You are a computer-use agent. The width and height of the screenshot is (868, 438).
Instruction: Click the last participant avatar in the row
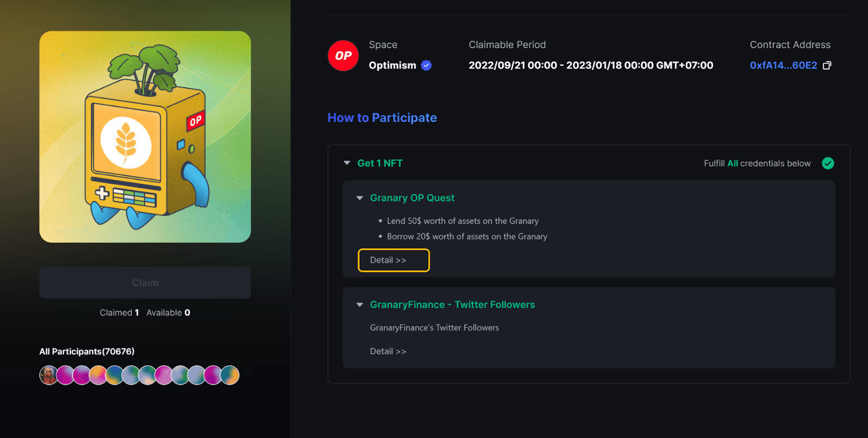pyautogui.click(x=229, y=375)
